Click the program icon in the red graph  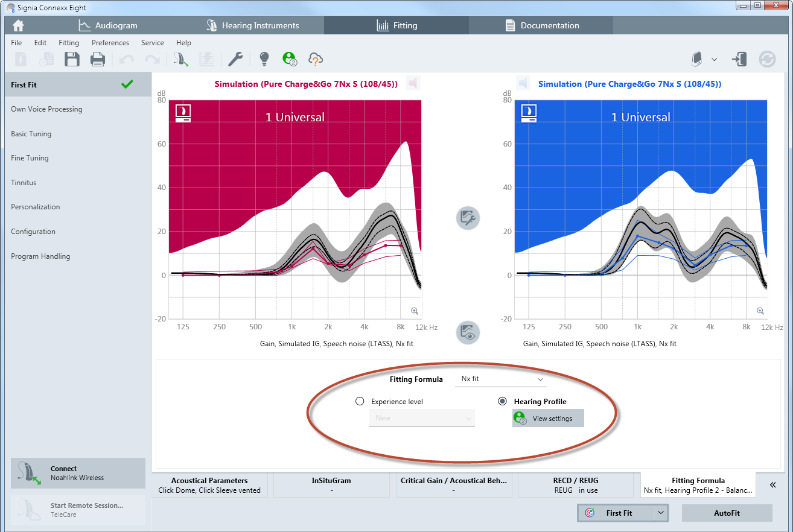(183, 113)
